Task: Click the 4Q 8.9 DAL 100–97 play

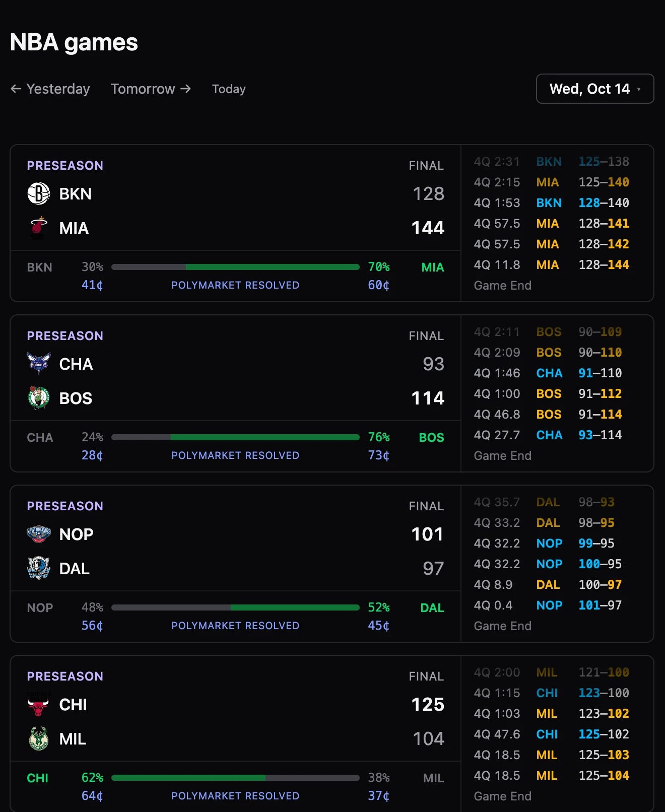Action: [548, 585]
